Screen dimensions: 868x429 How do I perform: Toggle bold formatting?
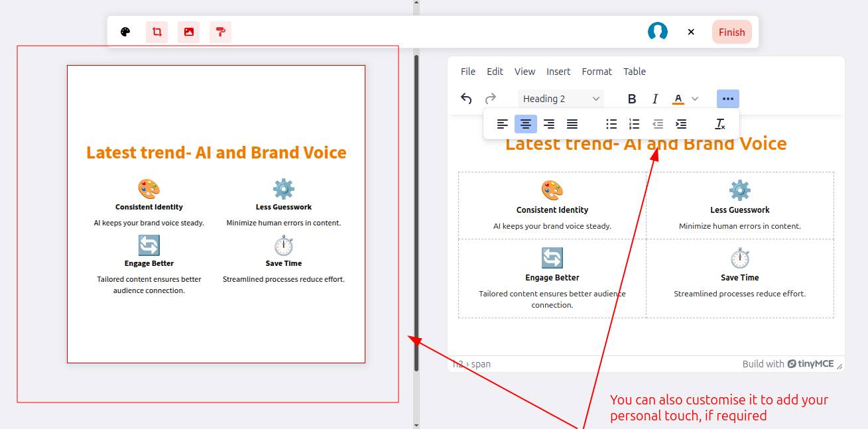632,99
